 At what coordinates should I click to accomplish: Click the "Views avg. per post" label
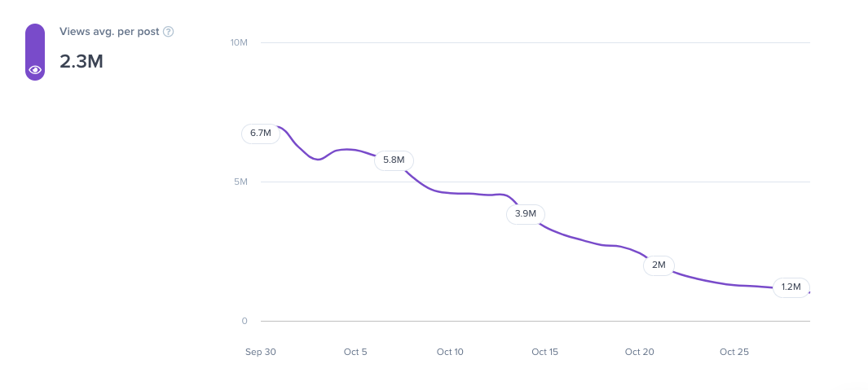click(x=109, y=32)
